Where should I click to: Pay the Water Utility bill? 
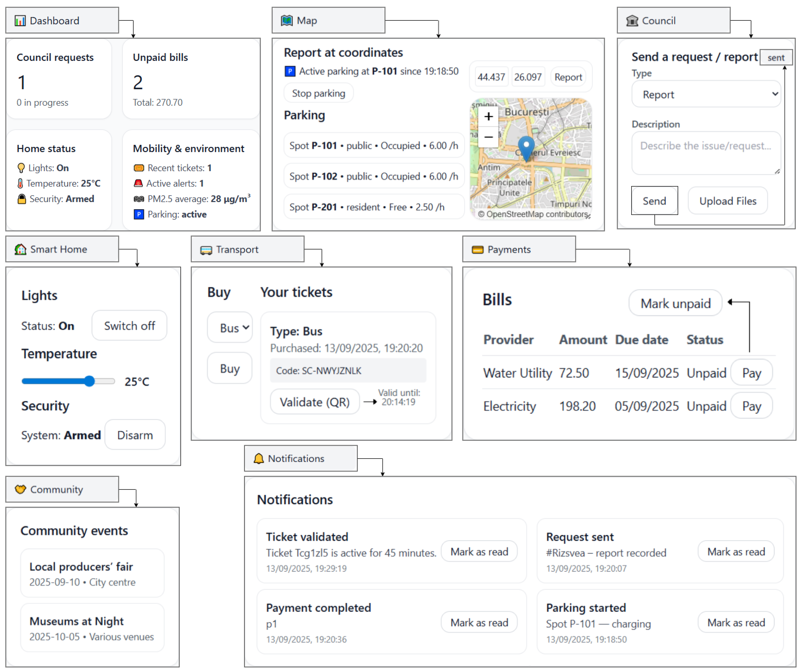751,373
